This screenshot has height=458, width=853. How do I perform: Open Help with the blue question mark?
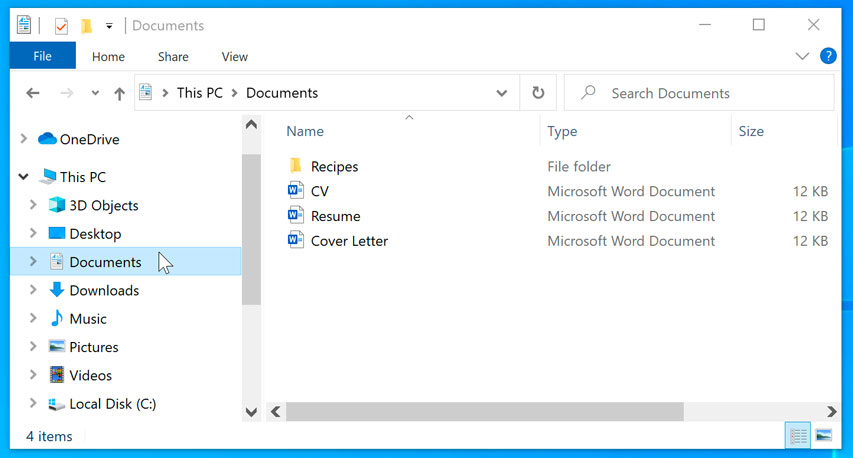(x=828, y=55)
